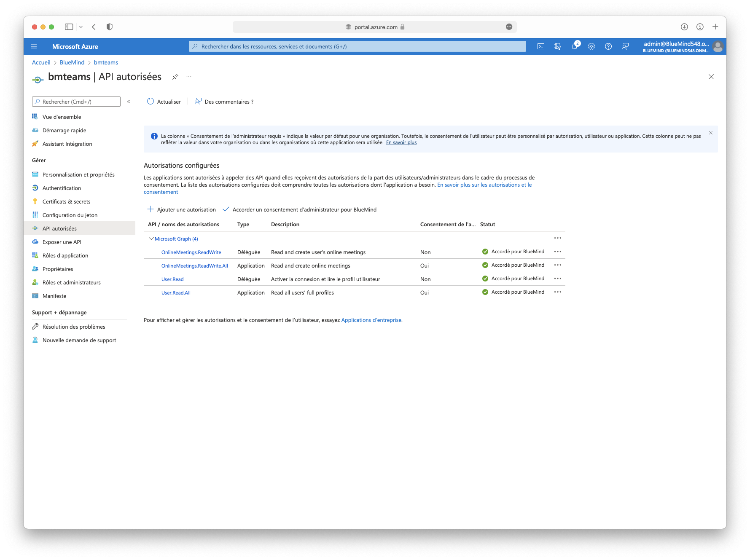Open the Azure portal hamburger menu
This screenshot has height=560, width=750.
pyautogui.click(x=34, y=47)
